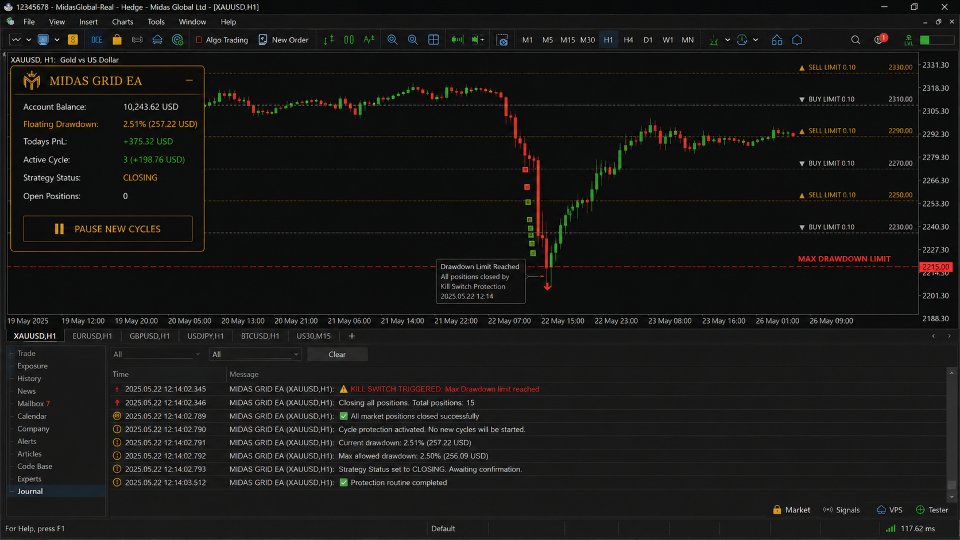960x540 pixels.
Task: Select candlestick chart type icon
Action: click(x=349, y=40)
